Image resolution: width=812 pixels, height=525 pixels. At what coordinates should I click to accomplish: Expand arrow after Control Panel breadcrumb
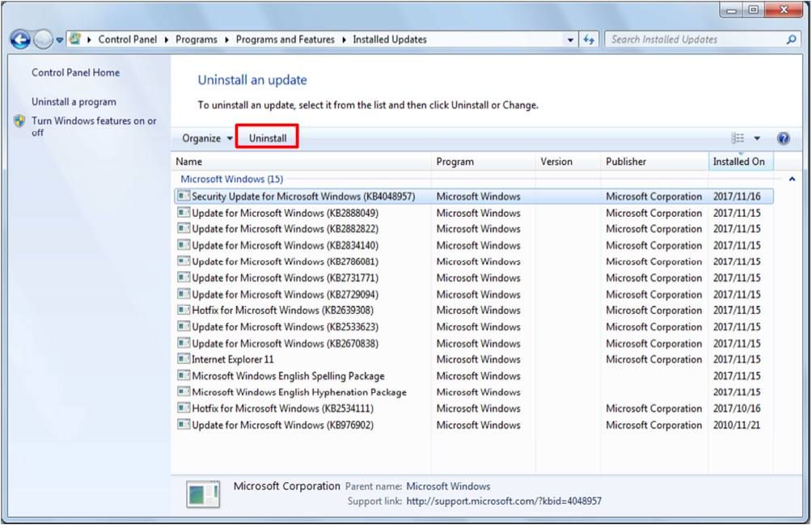tap(167, 40)
